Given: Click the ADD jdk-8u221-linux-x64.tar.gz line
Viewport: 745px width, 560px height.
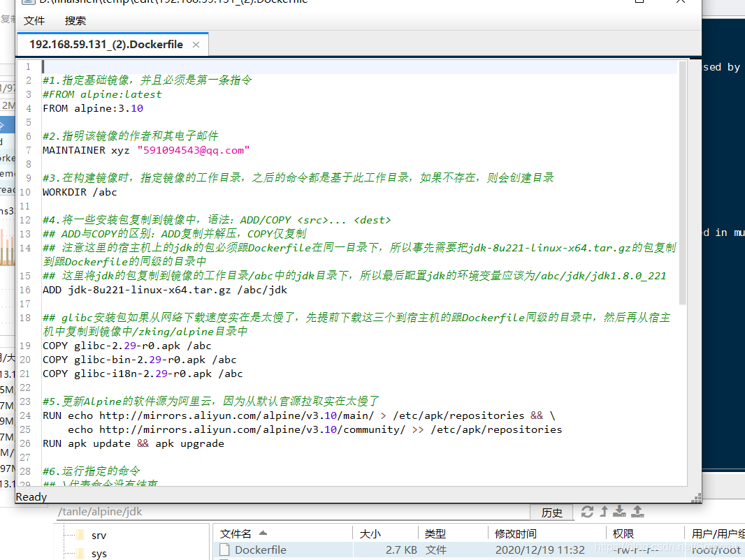Looking at the screenshot, I should pos(165,290).
